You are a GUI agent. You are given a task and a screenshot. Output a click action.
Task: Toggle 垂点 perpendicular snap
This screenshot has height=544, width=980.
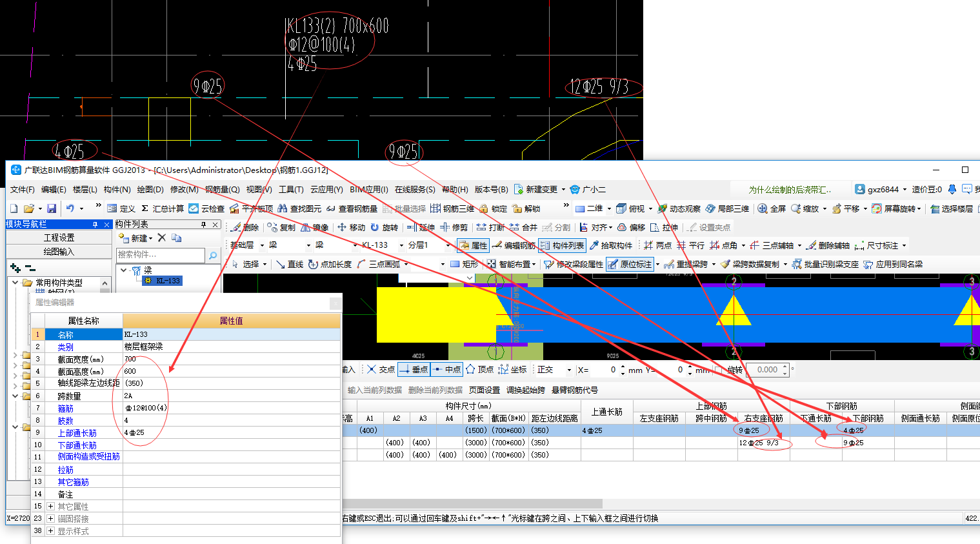pos(414,369)
